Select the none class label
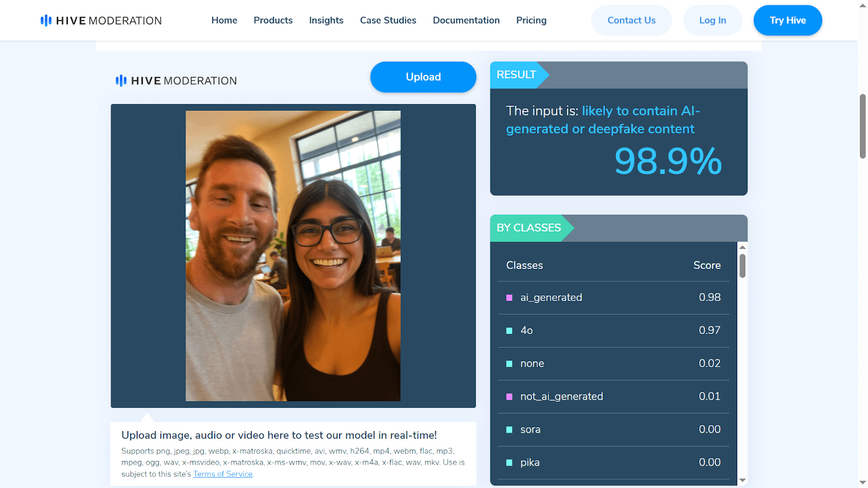The width and height of the screenshot is (868, 488). coord(532,363)
